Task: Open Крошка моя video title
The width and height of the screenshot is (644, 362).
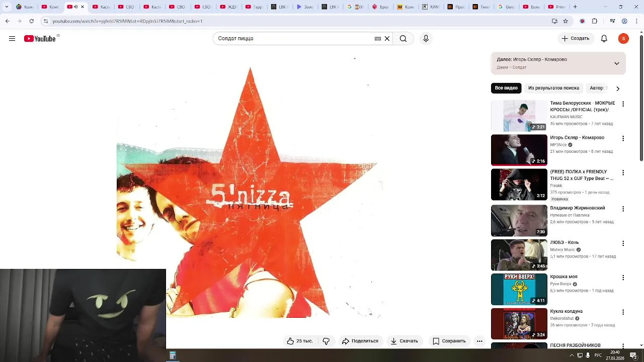Action: coord(563,277)
